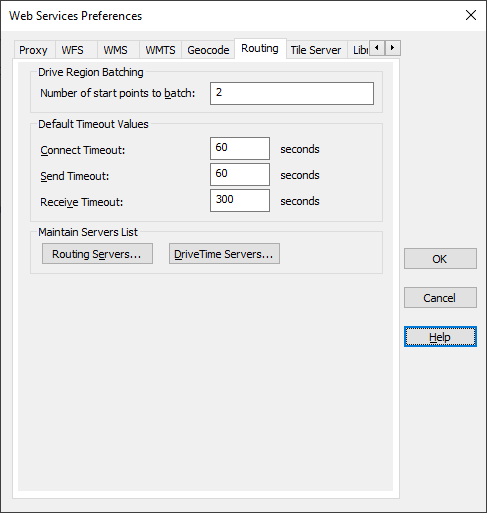
Task: Confirm settings with the OK button
Action: tap(440, 259)
